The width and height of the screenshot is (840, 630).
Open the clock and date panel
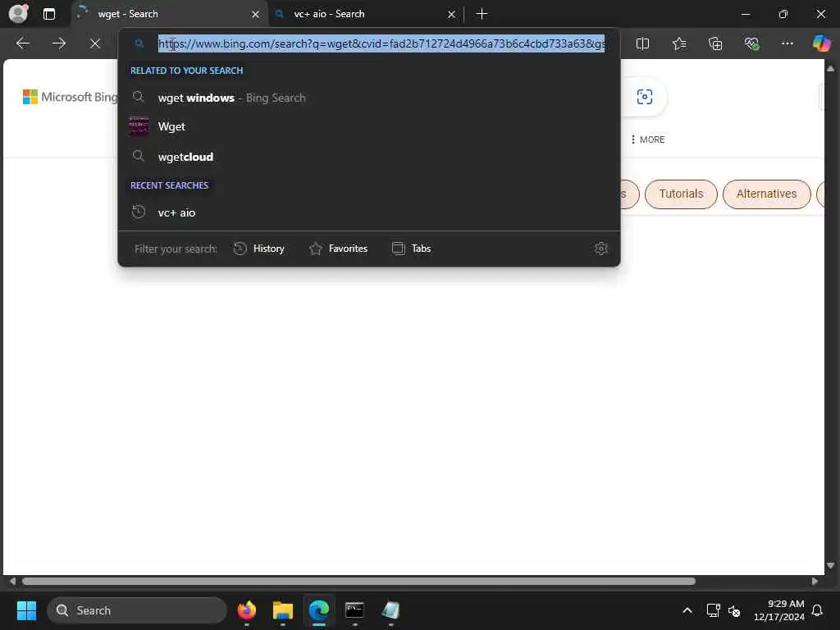tap(778, 610)
